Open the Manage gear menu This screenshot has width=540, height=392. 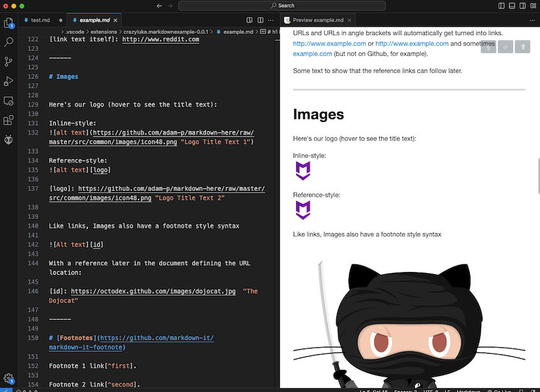tap(8, 378)
